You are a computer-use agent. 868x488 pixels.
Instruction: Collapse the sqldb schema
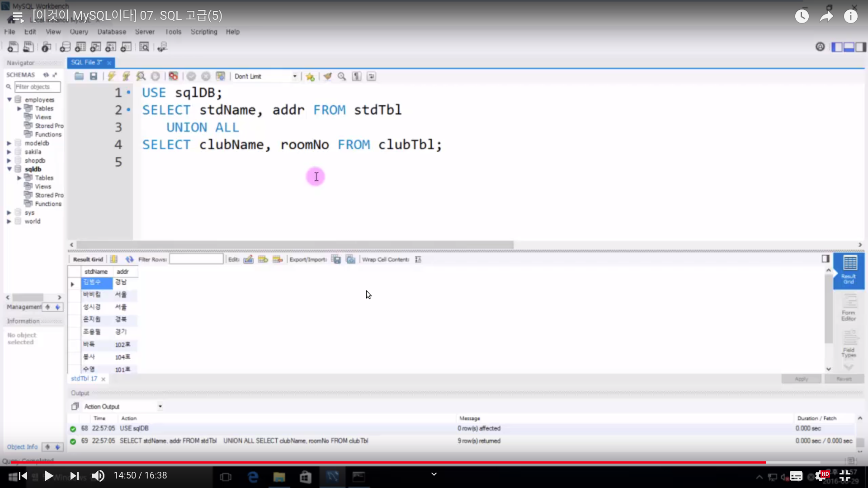click(9, 169)
